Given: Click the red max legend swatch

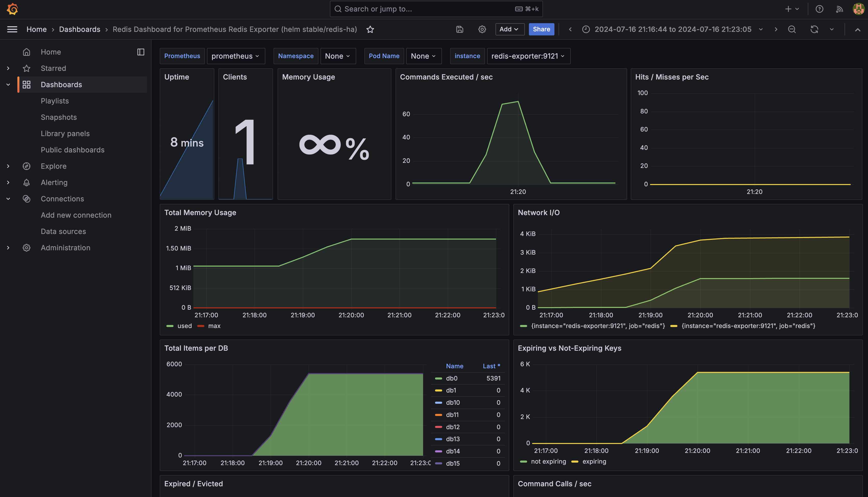Looking at the screenshot, I should click(201, 326).
